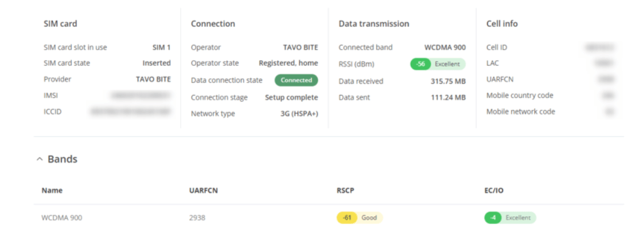Click the RSCP -61 Good badge
This screenshot has width=644, height=239.
click(x=360, y=217)
